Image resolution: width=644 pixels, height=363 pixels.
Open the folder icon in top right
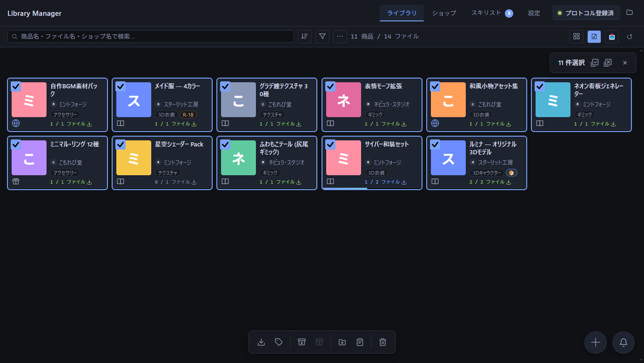coord(630,13)
